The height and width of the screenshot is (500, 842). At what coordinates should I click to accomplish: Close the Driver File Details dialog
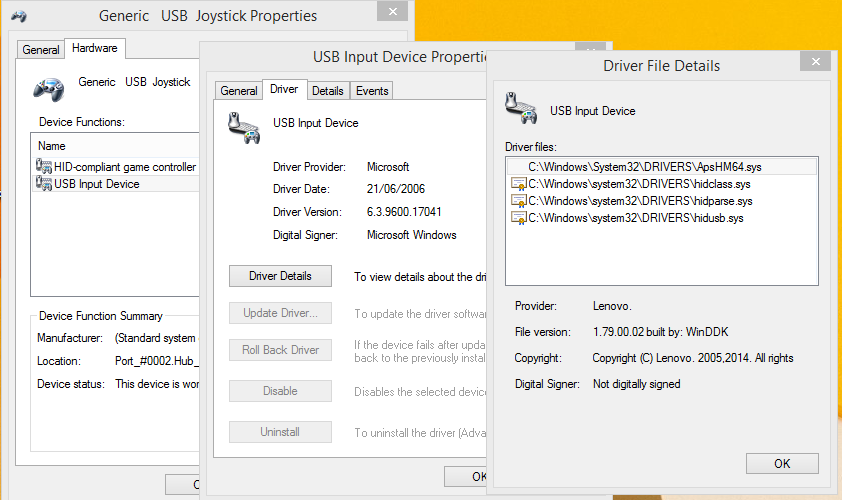tap(816, 61)
